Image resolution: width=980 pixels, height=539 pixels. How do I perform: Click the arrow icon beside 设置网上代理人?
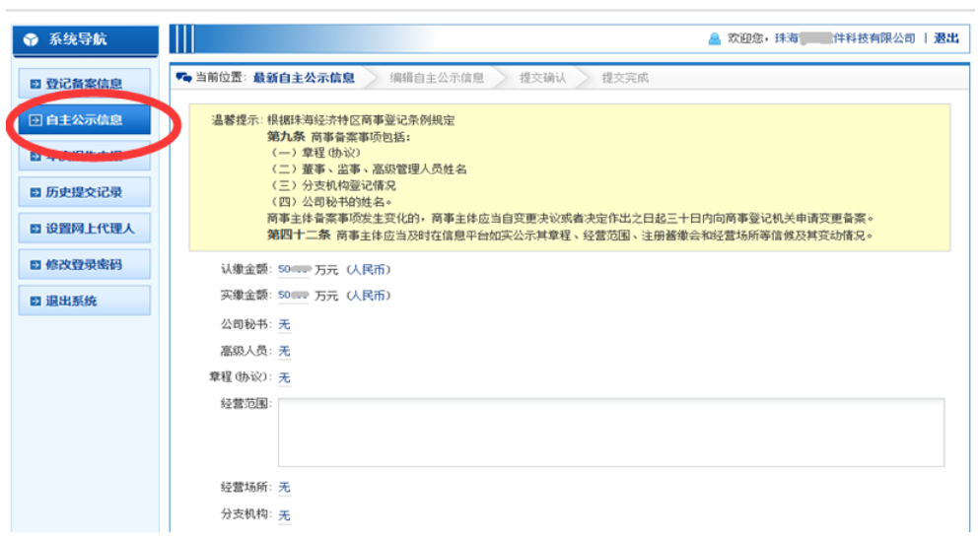click(x=35, y=229)
